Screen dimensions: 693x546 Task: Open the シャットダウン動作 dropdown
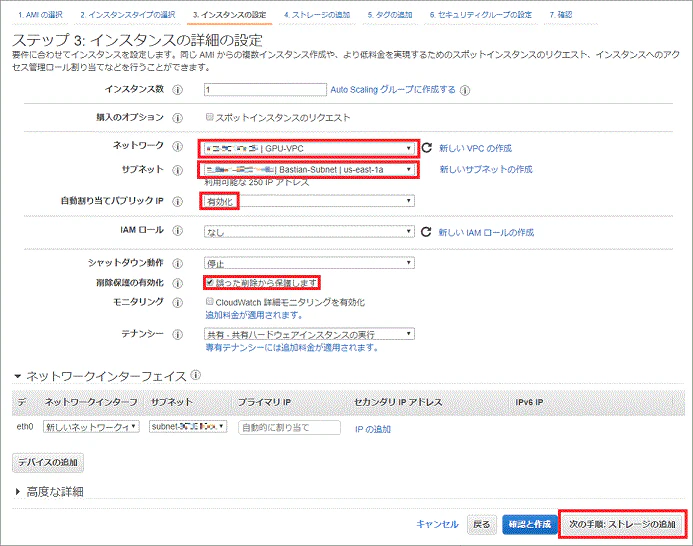click(x=309, y=263)
